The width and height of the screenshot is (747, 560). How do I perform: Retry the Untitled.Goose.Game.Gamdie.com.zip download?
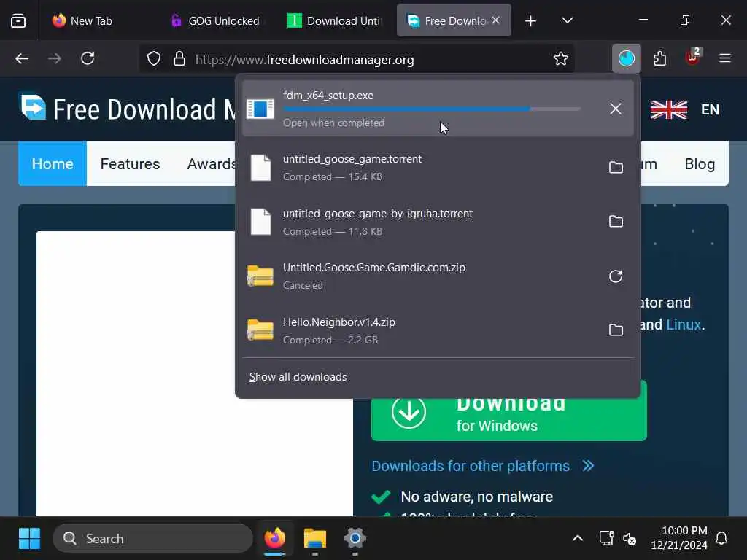click(x=616, y=276)
